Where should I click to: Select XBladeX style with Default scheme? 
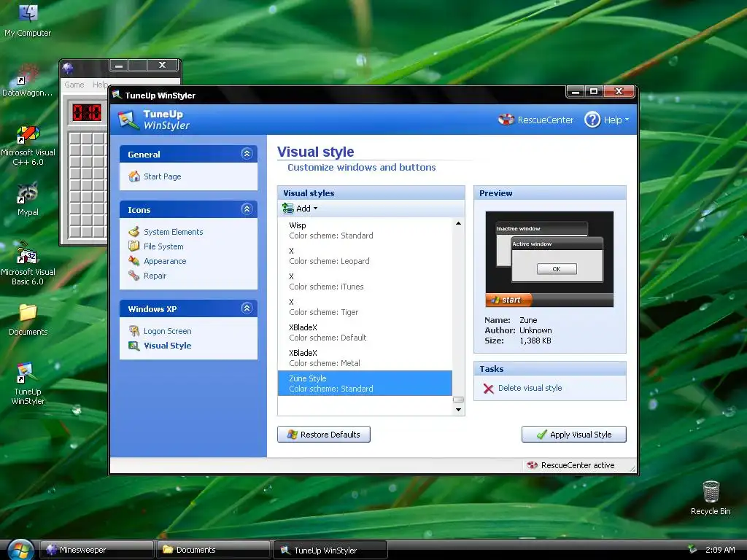365,332
